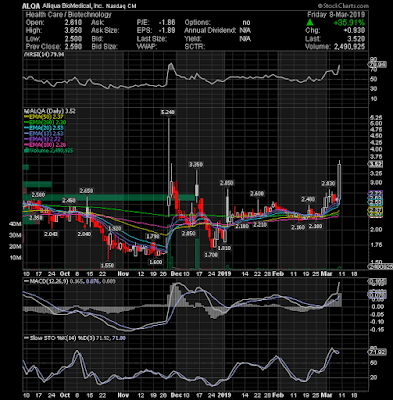The width and height of the screenshot is (393, 400).
Task: Click the 5.240 peak price label
Action: [x=168, y=113]
